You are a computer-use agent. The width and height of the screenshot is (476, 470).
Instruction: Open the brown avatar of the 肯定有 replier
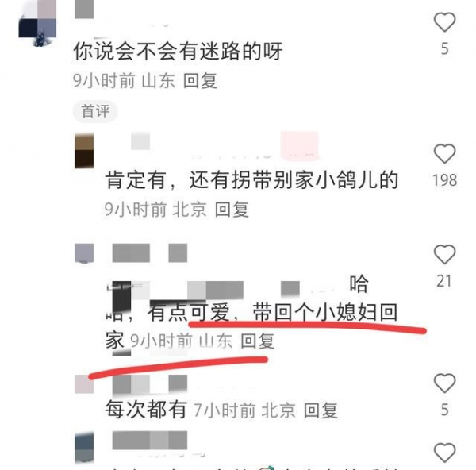pos(84,150)
